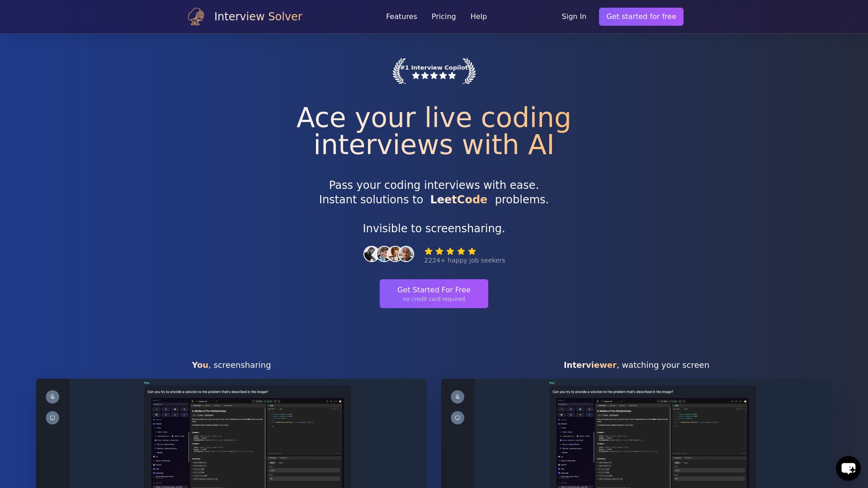Image resolution: width=868 pixels, height=488 pixels.
Task: Click the 2224+ happy job seekers text
Action: (464, 260)
